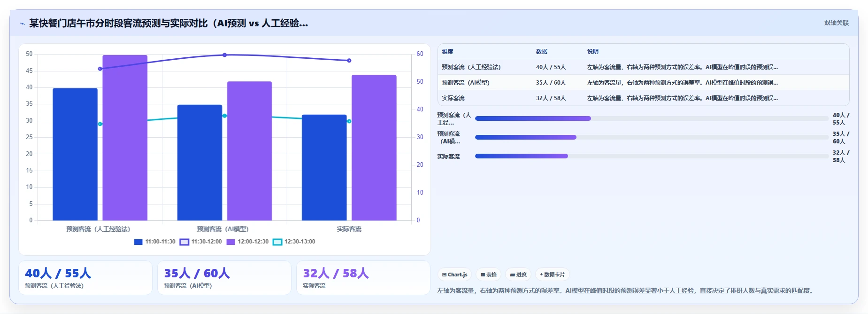Select the table cell 实际客流
The image size is (868, 314).
[453, 98]
